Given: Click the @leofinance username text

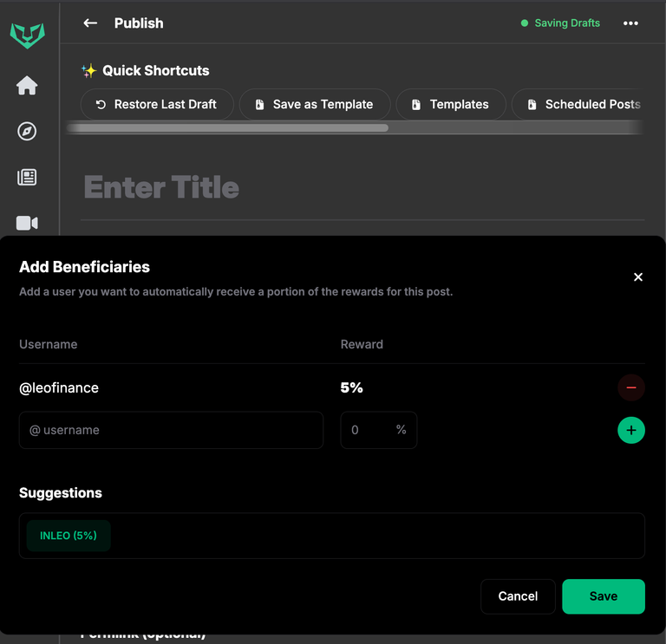Looking at the screenshot, I should (x=59, y=388).
